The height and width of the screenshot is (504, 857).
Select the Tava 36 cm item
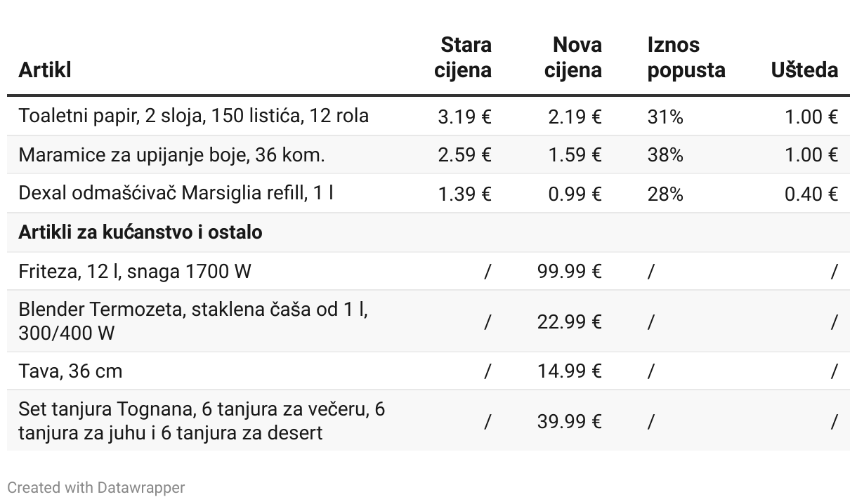click(70, 371)
